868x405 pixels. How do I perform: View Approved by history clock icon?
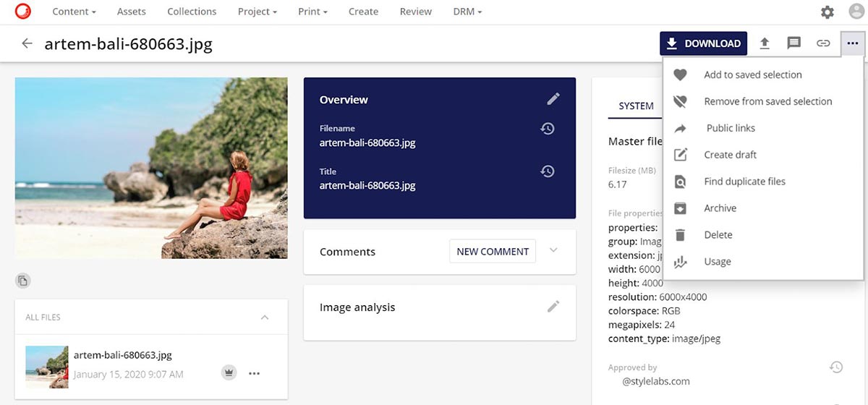point(836,367)
